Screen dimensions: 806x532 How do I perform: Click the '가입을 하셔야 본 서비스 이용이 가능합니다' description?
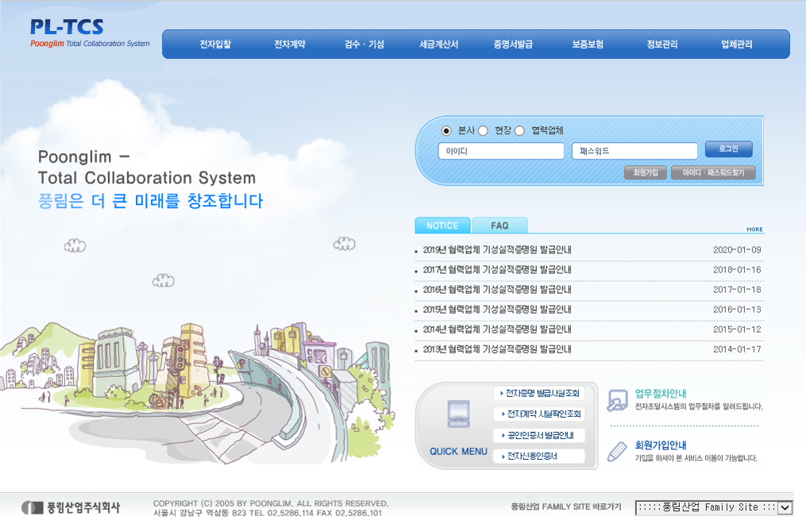696,458
